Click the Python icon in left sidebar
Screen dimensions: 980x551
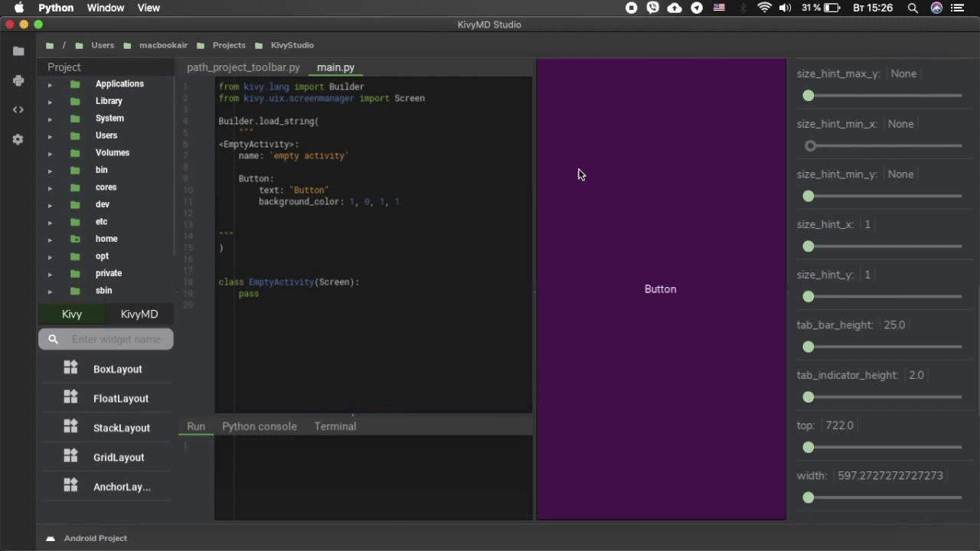pyautogui.click(x=18, y=80)
